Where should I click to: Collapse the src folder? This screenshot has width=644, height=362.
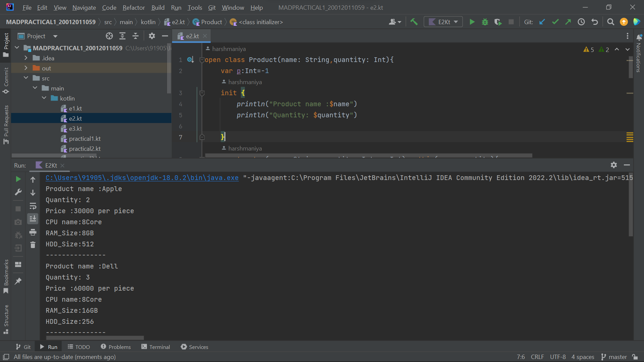click(26, 78)
